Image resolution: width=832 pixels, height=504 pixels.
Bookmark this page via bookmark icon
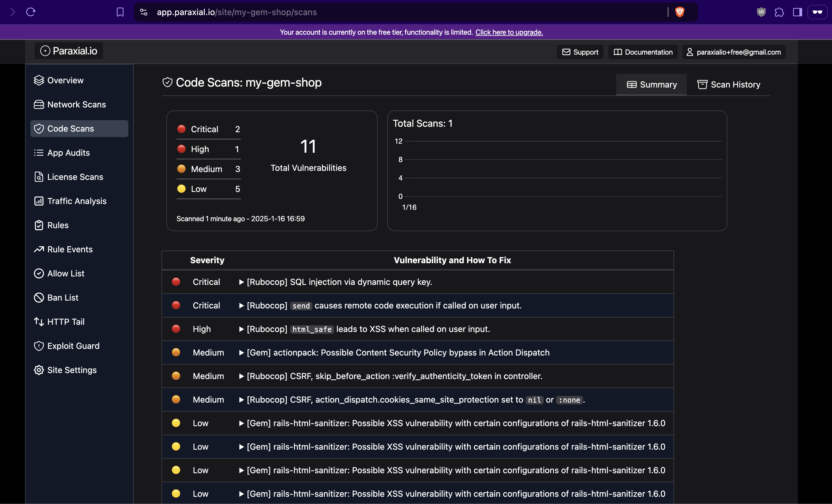[120, 12]
